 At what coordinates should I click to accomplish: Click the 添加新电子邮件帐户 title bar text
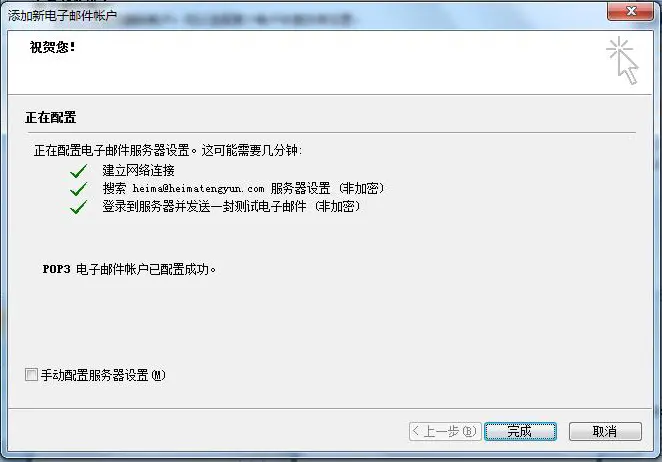(62, 16)
